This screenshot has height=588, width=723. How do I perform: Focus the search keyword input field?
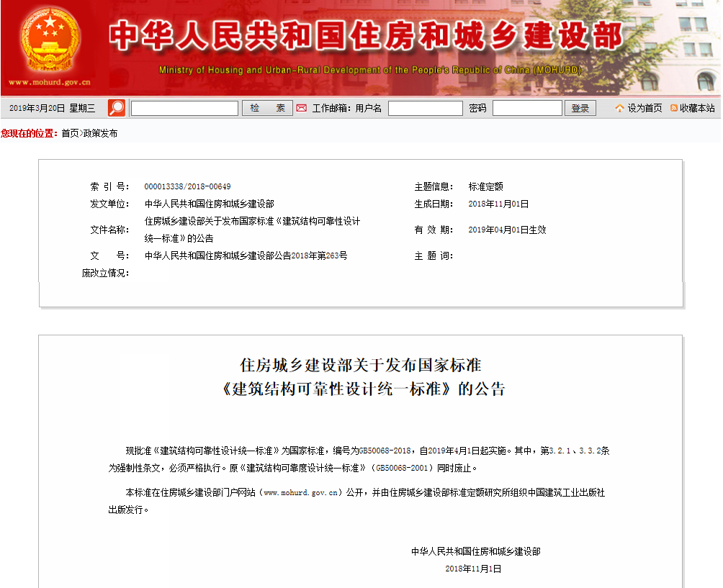coord(184,108)
